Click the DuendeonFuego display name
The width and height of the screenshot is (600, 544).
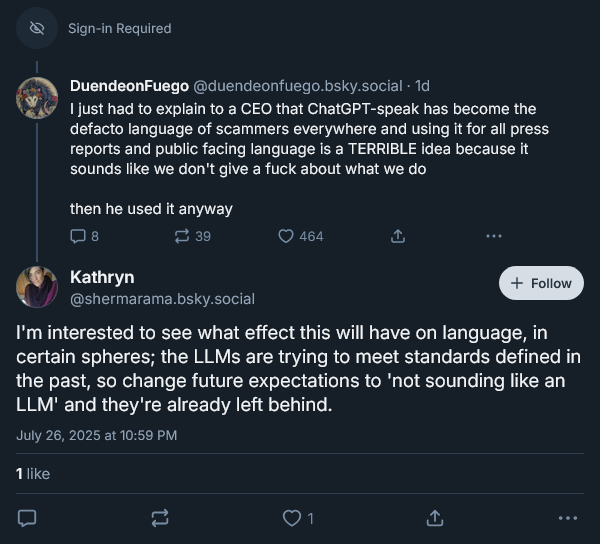[129, 86]
